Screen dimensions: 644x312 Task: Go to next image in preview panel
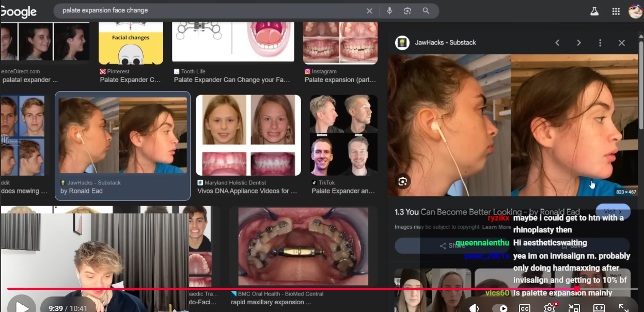click(x=578, y=43)
